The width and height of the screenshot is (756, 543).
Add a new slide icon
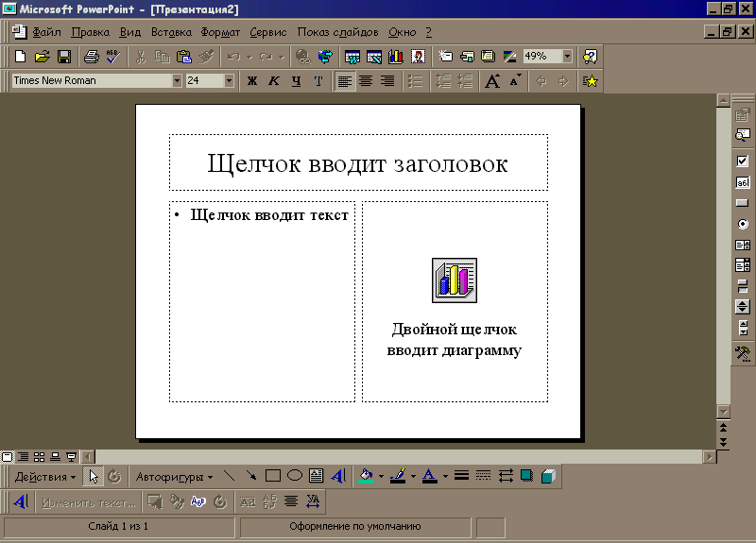point(445,57)
